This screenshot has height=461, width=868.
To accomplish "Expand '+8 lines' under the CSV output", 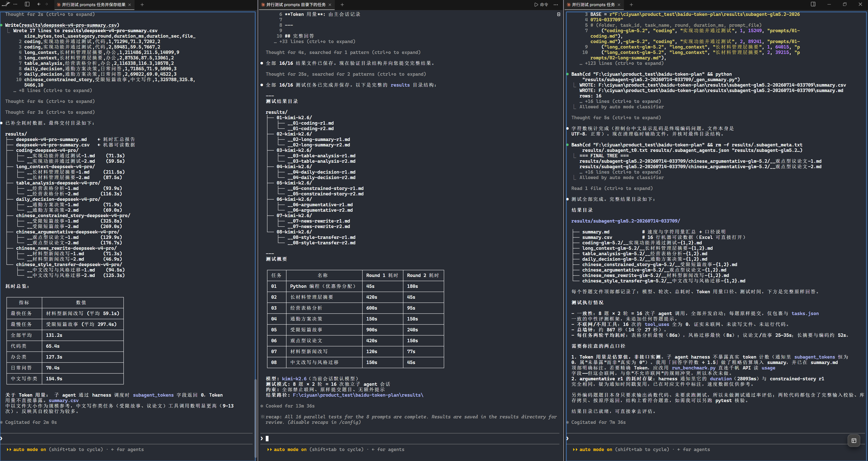I will click(x=53, y=90).
